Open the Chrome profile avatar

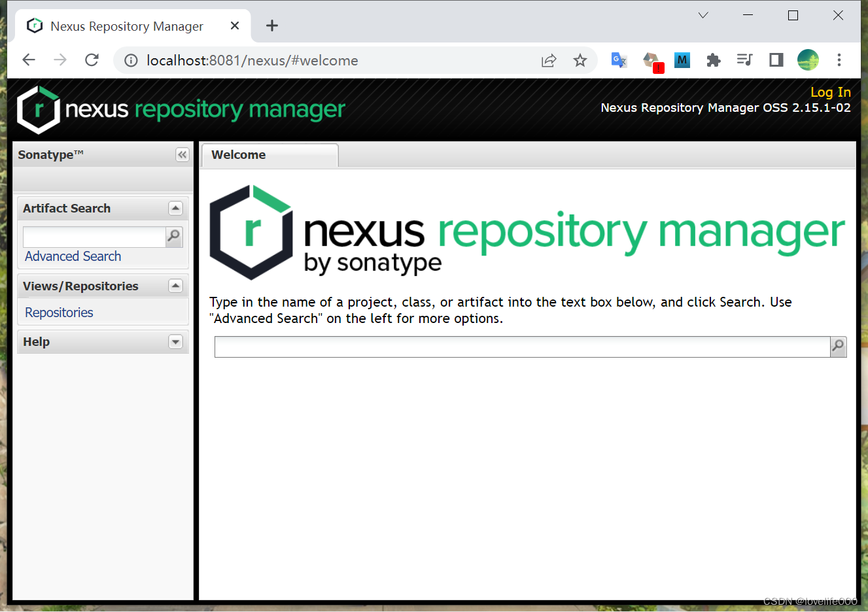(808, 60)
